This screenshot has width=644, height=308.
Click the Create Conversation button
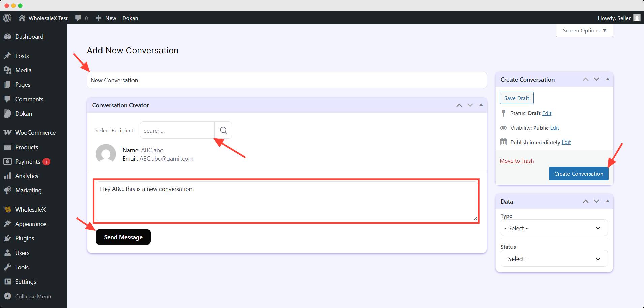click(x=579, y=174)
